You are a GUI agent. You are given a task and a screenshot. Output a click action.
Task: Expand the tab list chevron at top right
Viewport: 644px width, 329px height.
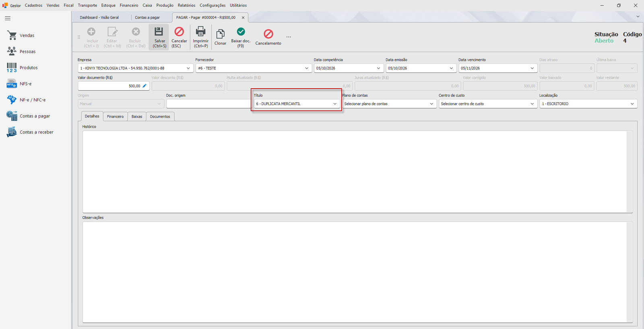pos(638,17)
